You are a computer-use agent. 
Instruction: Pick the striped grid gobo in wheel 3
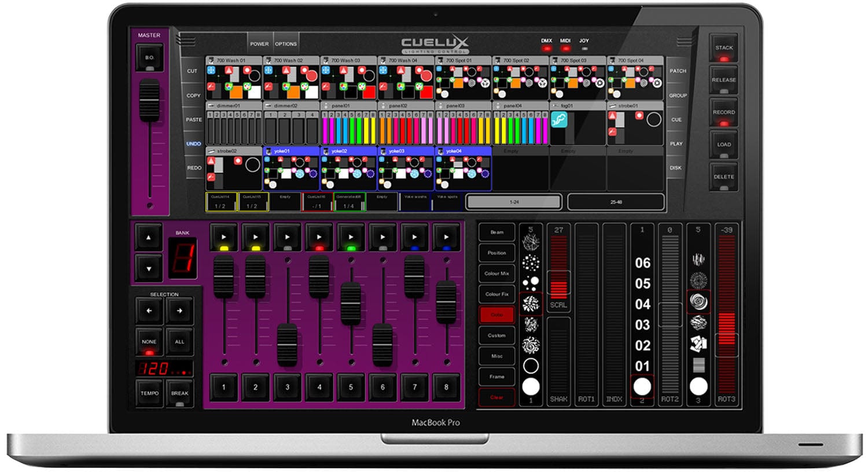[x=698, y=364]
